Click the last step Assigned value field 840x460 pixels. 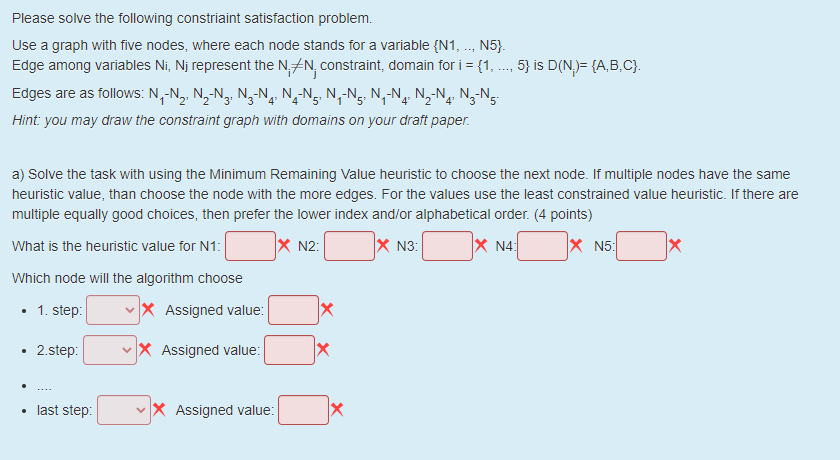point(303,410)
